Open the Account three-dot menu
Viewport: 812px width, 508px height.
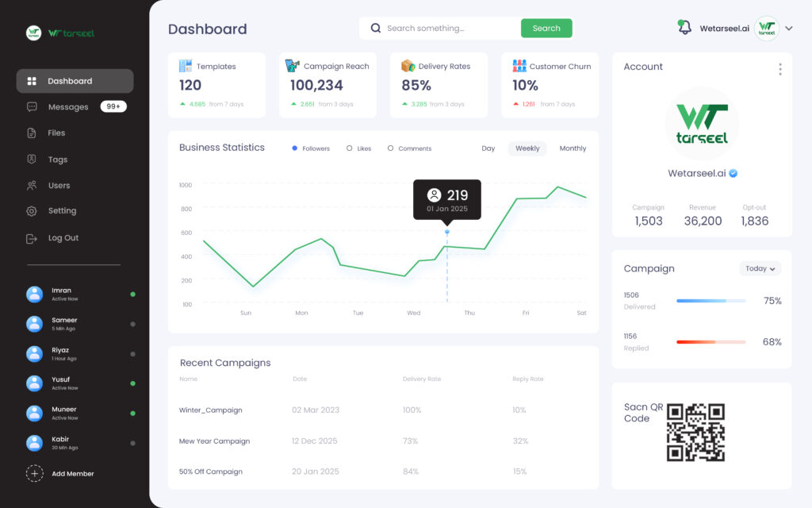tap(780, 69)
